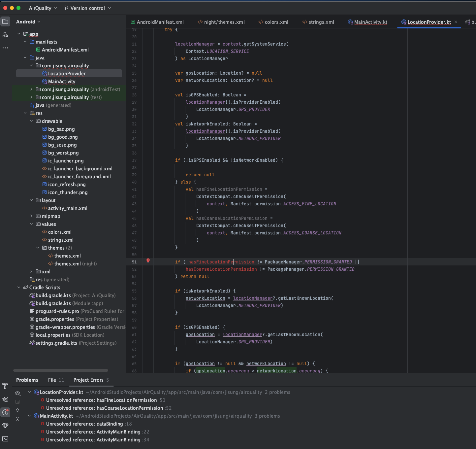Open the AirQuality project dropdown

click(x=43, y=8)
